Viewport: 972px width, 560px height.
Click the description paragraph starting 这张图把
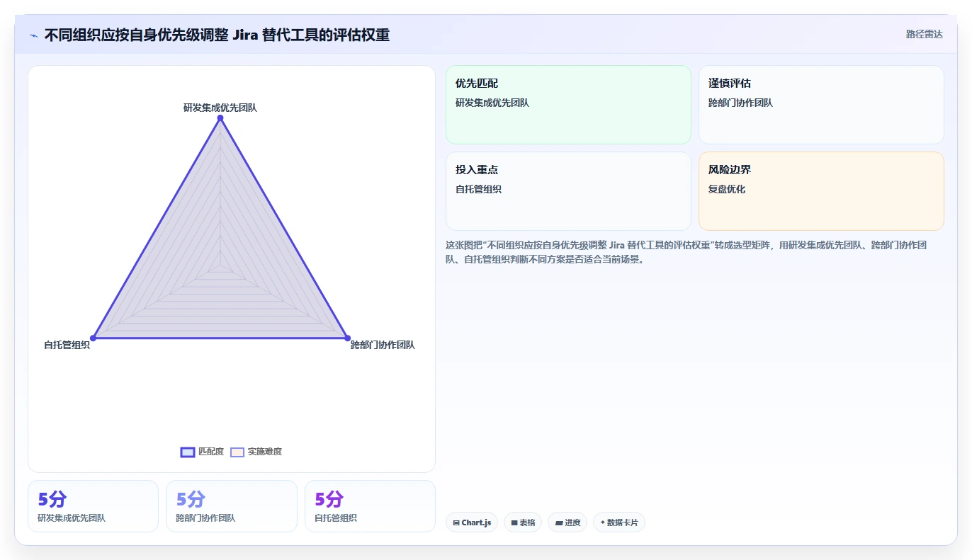[686, 252]
